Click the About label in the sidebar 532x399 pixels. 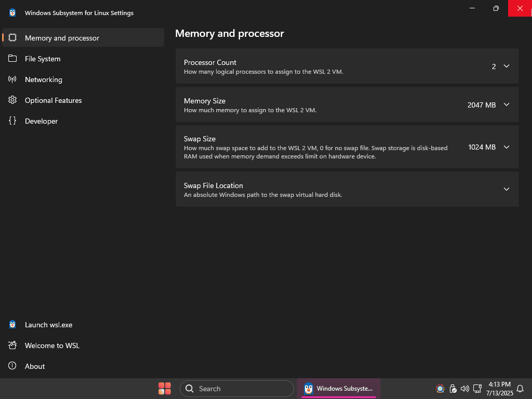tap(35, 366)
